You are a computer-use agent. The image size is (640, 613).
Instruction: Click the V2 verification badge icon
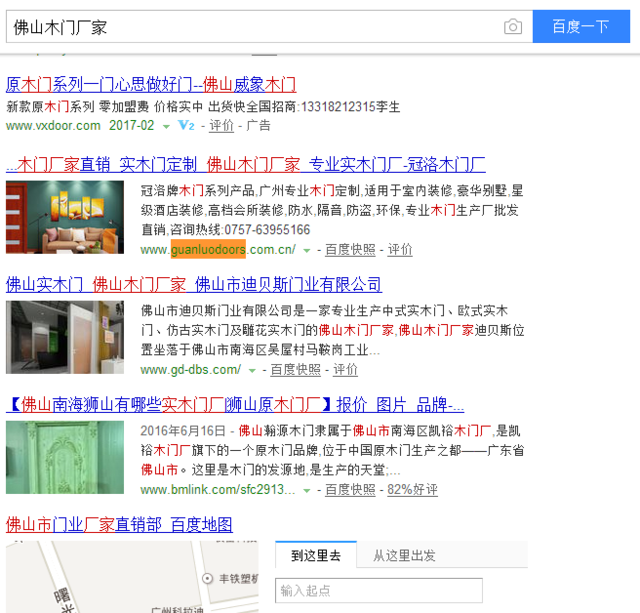(x=186, y=126)
